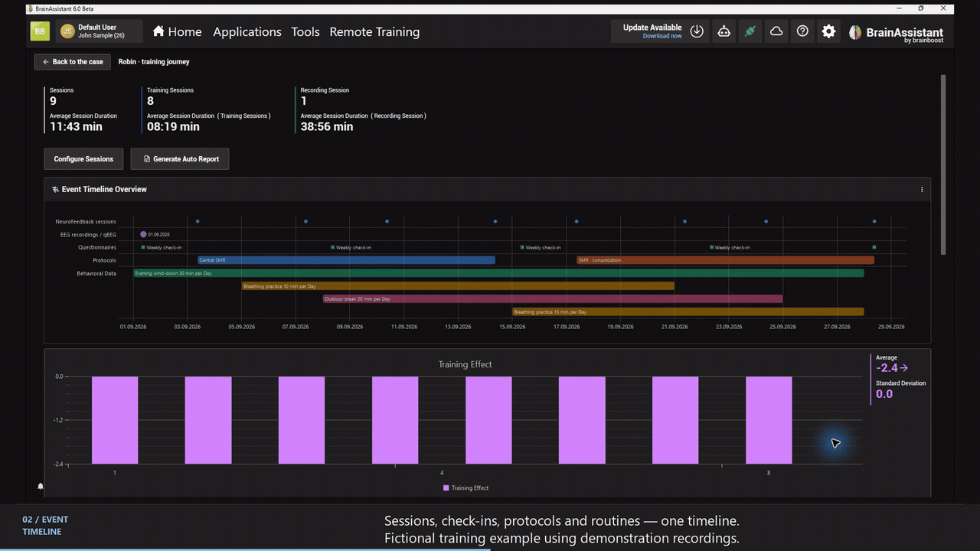Click the BrainAssistant brain logo
Screen dimensions: 980x551
coord(855,32)
